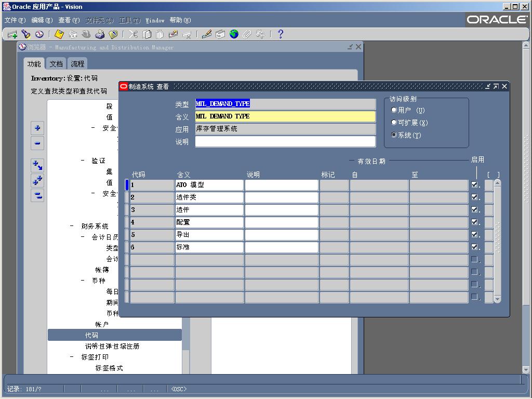Viewport: 532px width, 399px height.
Task: Open the 查看(V) menu
Action: tap(69, 20)
